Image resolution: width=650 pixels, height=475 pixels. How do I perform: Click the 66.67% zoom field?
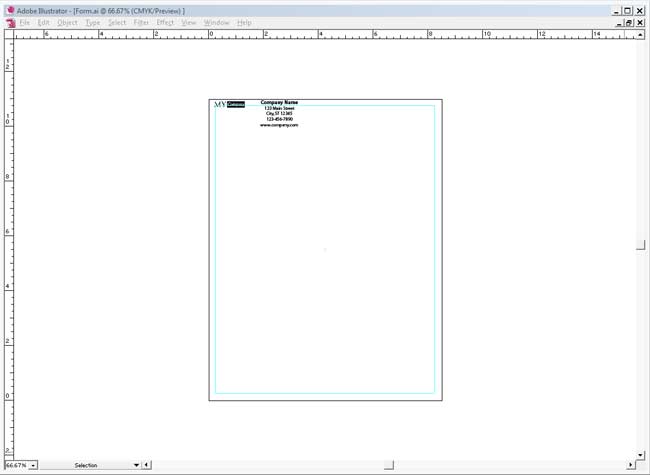tap(17, 465)
